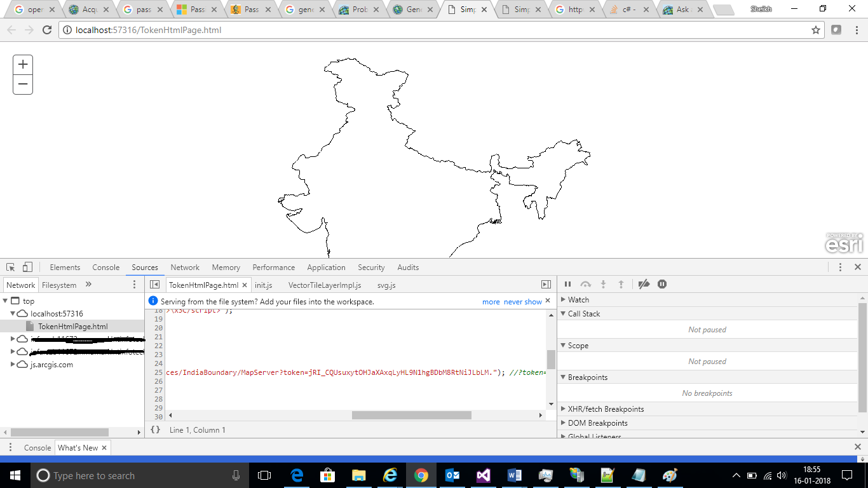Show more navigator tabs

(88, 285)
